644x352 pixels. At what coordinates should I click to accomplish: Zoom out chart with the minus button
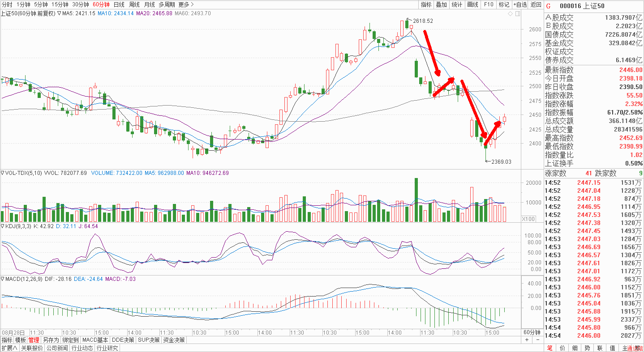point(537,340)
